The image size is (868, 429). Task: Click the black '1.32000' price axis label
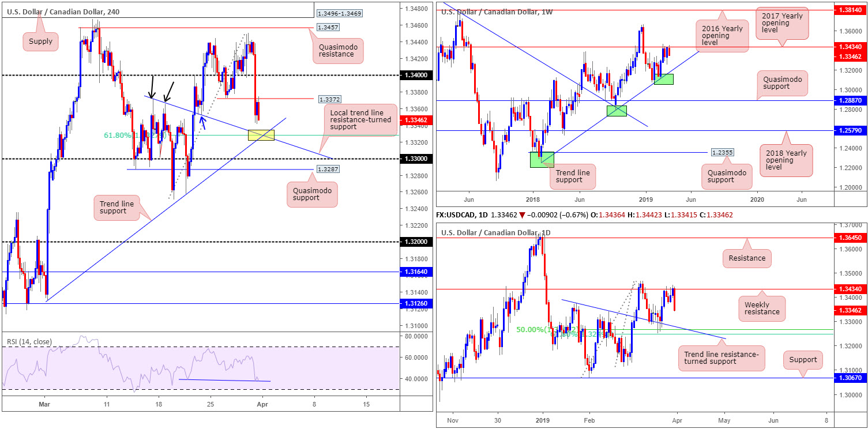415,242
